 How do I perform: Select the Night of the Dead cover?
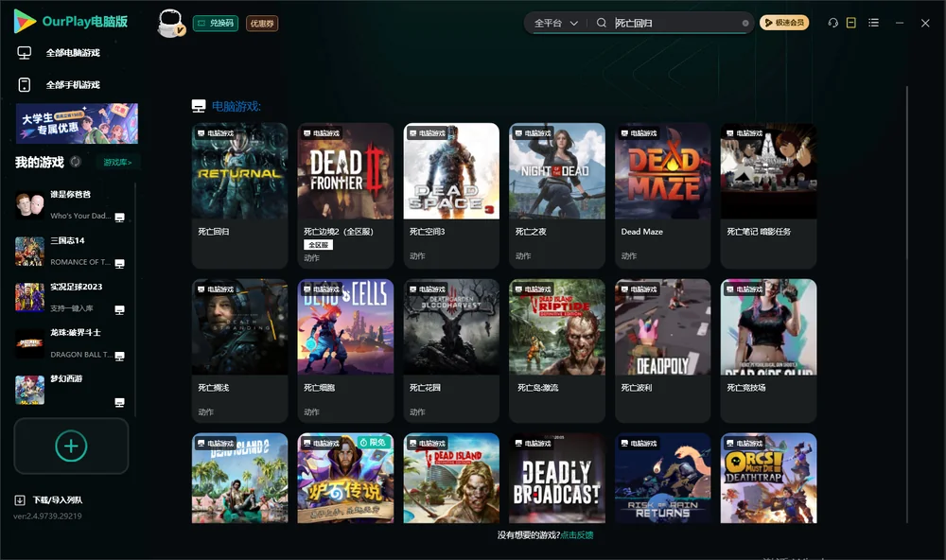tap(557, 171)
